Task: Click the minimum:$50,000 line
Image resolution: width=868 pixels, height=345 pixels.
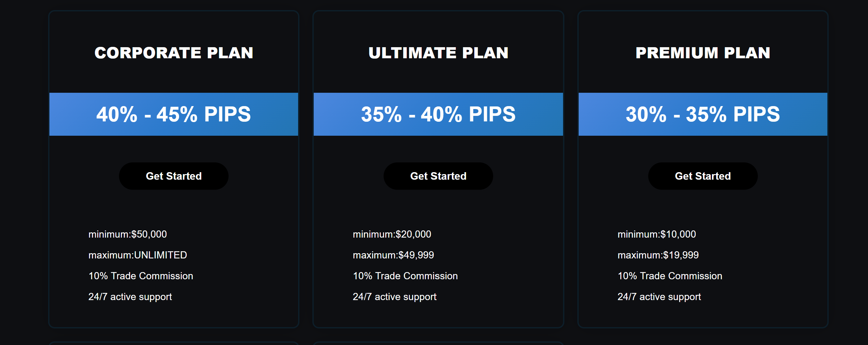Action: (x=127, y=234)
